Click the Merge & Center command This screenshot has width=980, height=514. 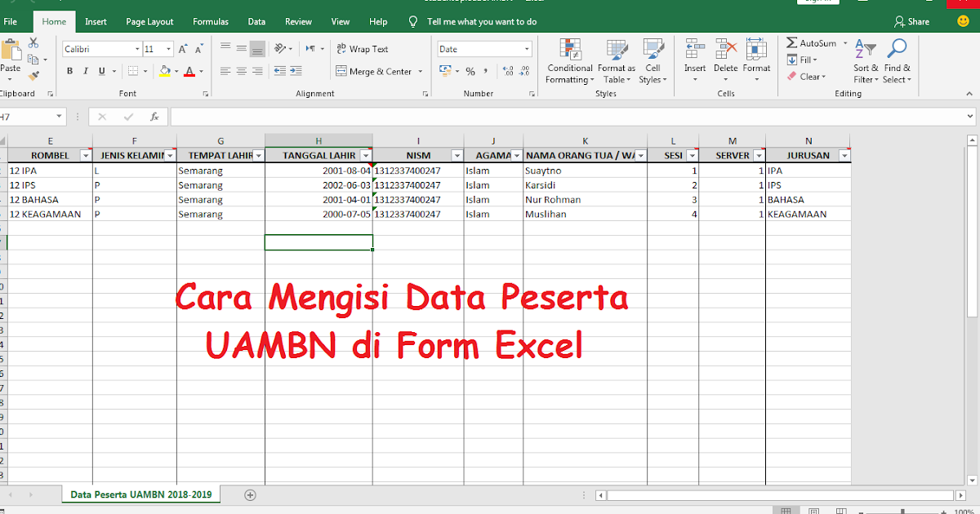coord(375,71)
